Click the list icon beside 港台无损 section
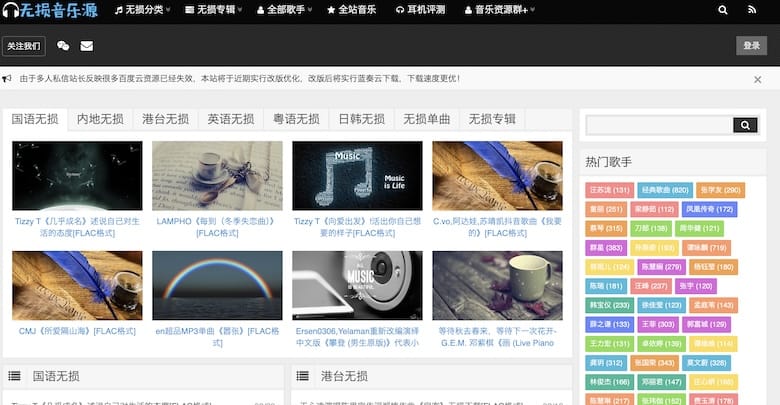 click(x=302, y=376)
